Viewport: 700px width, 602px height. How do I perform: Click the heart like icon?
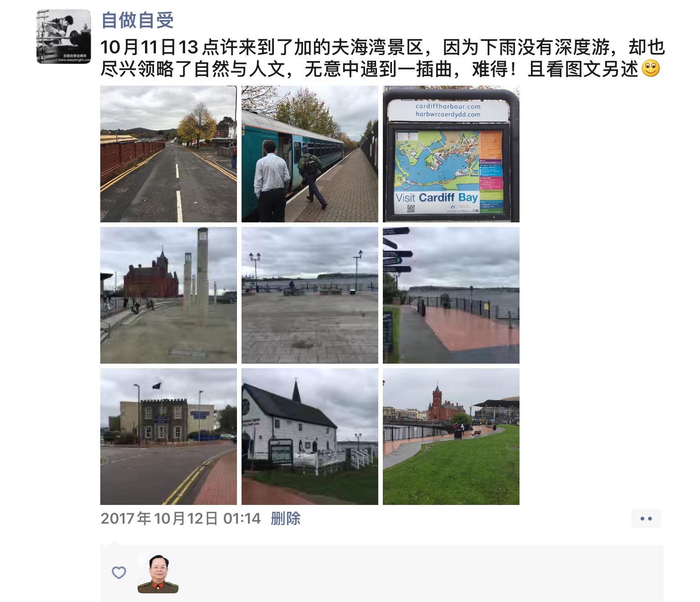(119, 573)
